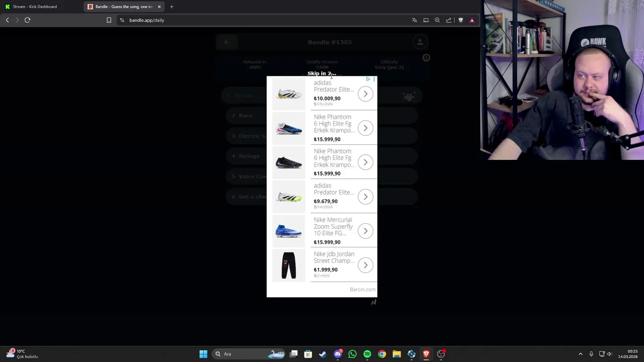The width and height of the screenshot is (644, 362).
Task: Open arrow for adidas Predator Elite ₺9.679,90
Action: (x=365, y=197)
